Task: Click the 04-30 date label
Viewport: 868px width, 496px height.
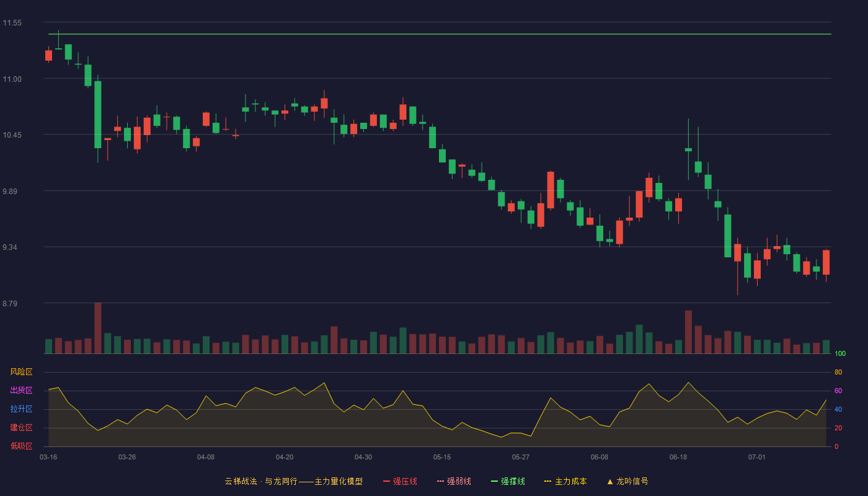Action: (x=363, y=457)
